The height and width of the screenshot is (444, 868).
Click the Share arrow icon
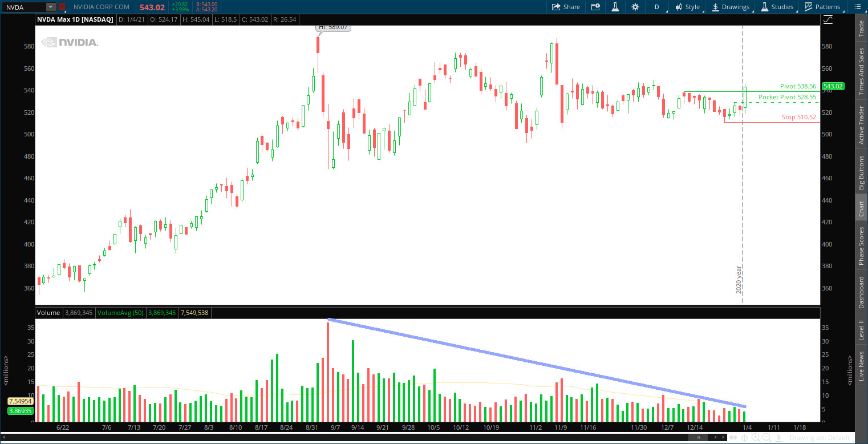(x=556, y=7)
